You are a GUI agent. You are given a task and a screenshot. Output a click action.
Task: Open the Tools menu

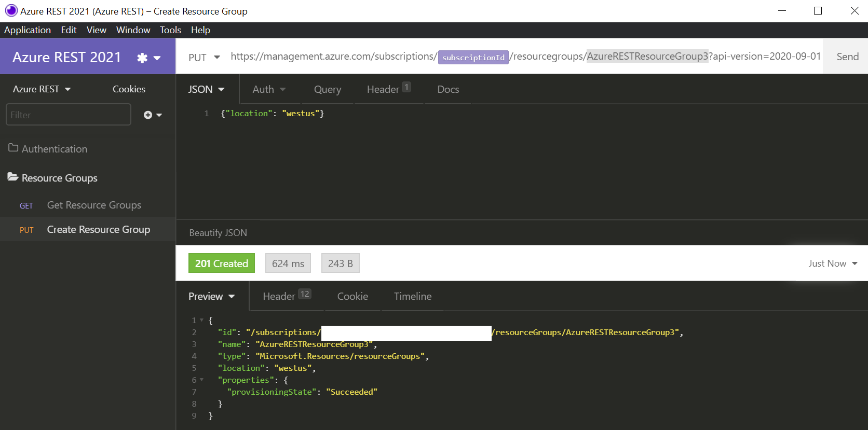pos(170,30)
